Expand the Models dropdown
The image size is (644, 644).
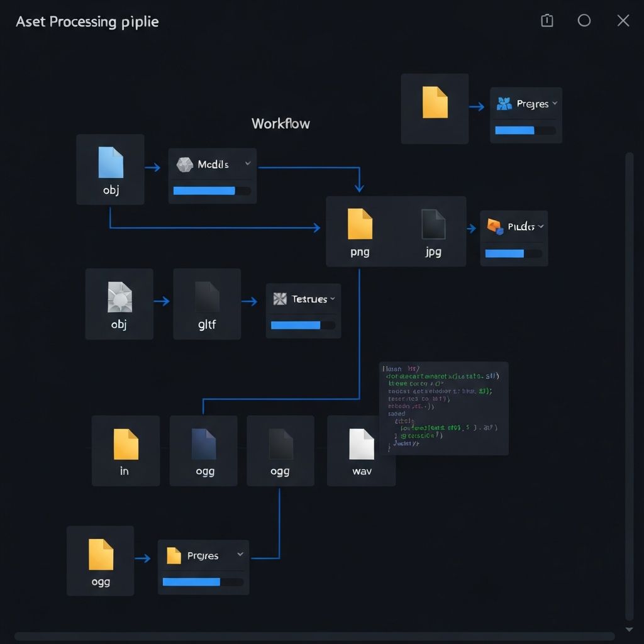[248, 164]
